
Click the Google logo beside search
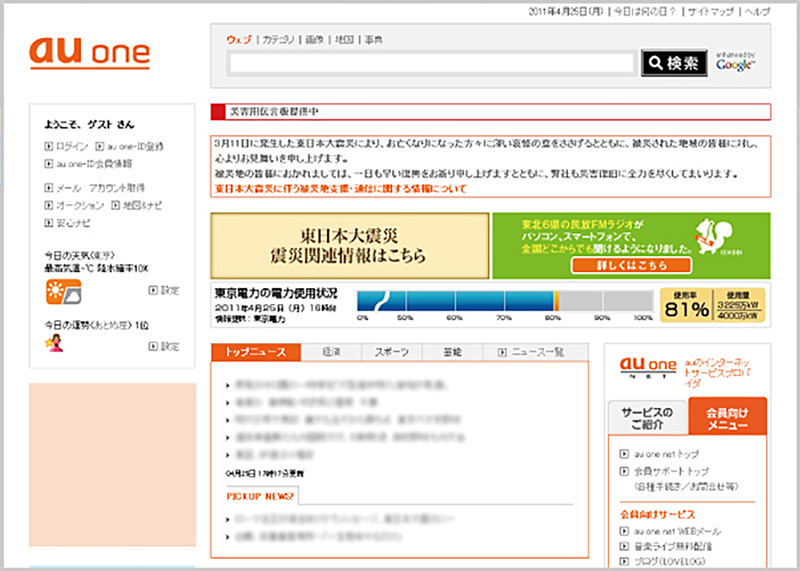(735, 64)
